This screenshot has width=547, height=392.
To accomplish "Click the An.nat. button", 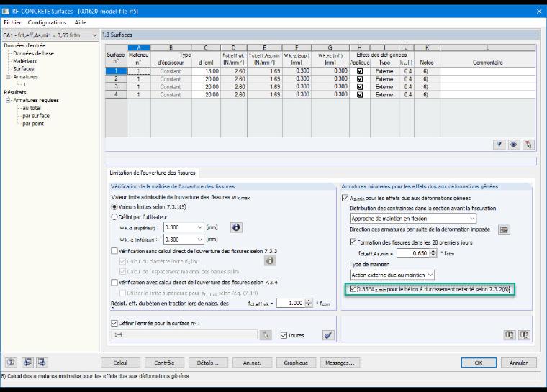I will [x=252, y=363].
